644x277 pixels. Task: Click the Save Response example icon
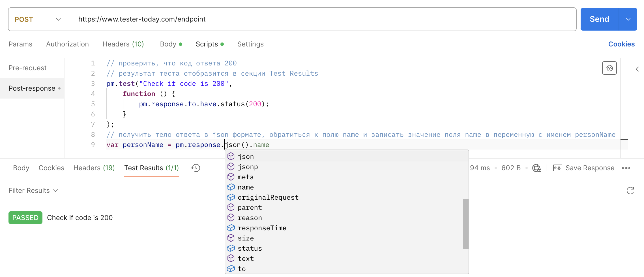pos(557,168)
